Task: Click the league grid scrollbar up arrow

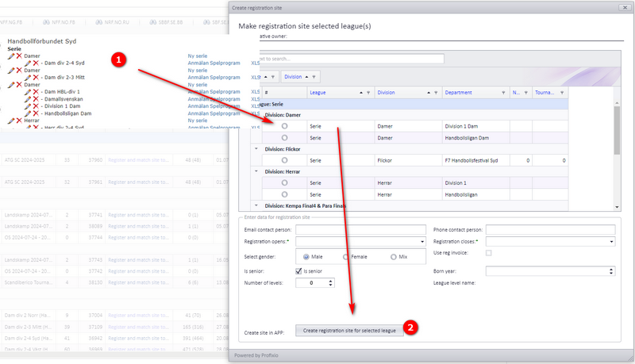Action: [617, 103]
